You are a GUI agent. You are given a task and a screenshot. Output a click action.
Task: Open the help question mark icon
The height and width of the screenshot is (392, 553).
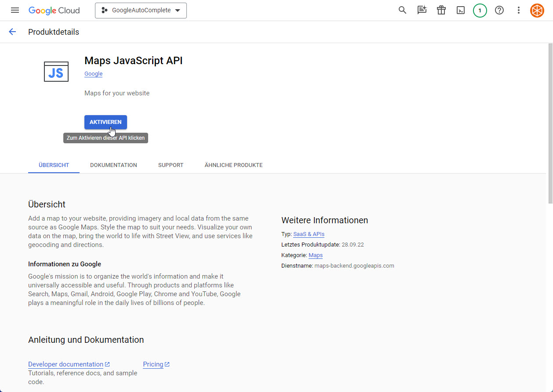pyautogui.click(x=499, y=10)
